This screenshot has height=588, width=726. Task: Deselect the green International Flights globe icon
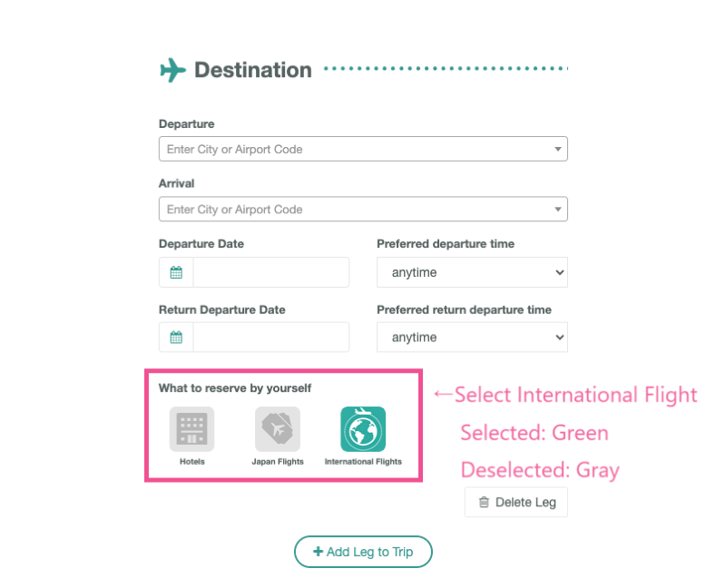coord(363,429)
